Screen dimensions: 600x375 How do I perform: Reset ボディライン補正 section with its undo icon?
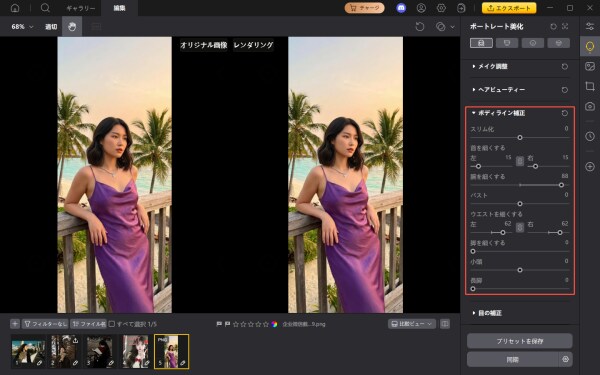pos(565,113)
